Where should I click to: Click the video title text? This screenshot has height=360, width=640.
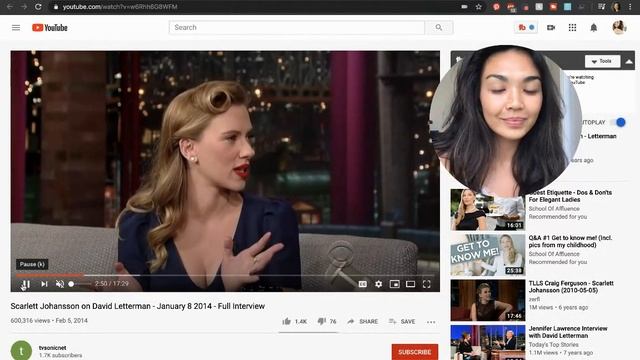pyautogui.click(x=138, y=306)
